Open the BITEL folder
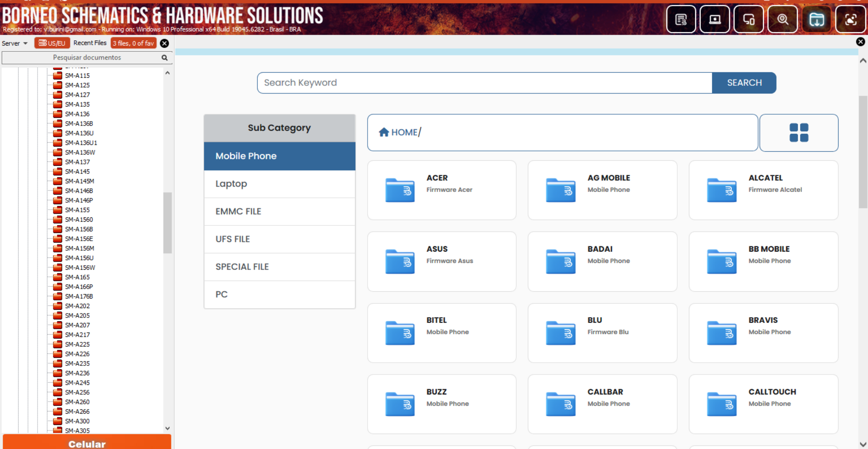This screenshot has width=868, height=449. pyautogui.click(x=442, y=333)
